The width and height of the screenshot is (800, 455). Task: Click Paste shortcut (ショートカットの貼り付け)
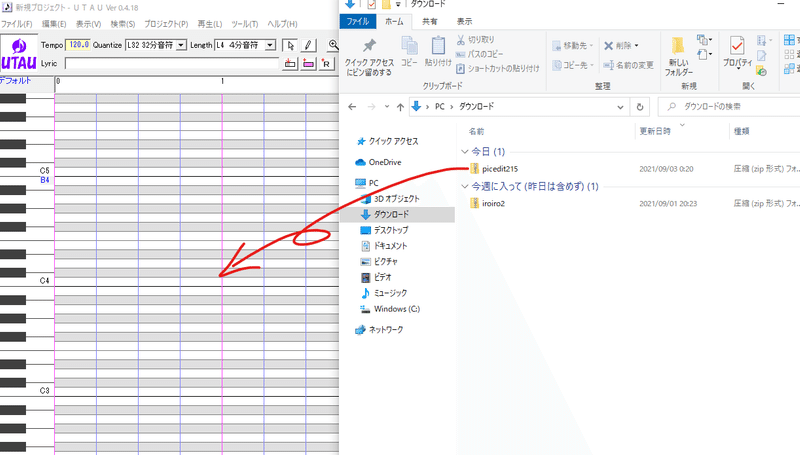pyautogui.click(x=497, y=68)
